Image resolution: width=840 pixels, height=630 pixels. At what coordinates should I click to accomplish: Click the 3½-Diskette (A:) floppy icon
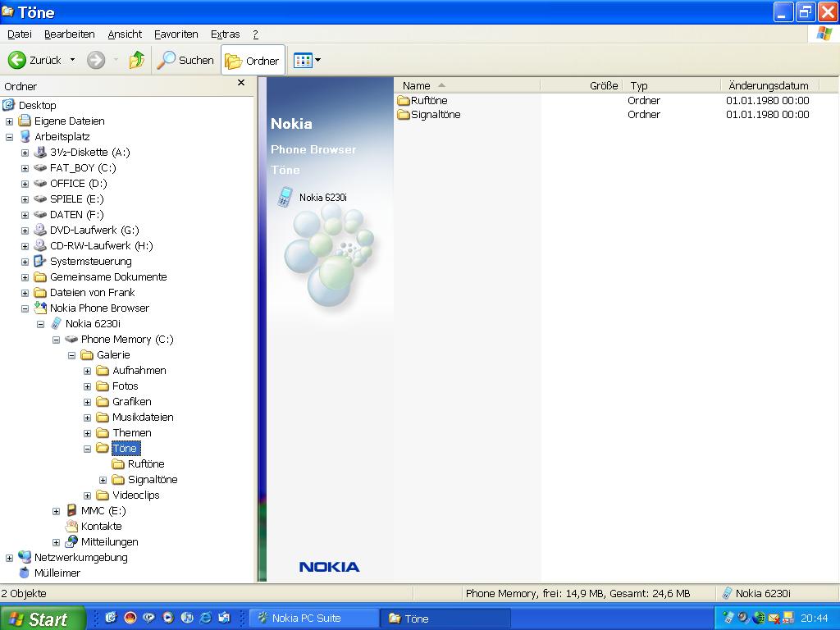coord(40,152)
